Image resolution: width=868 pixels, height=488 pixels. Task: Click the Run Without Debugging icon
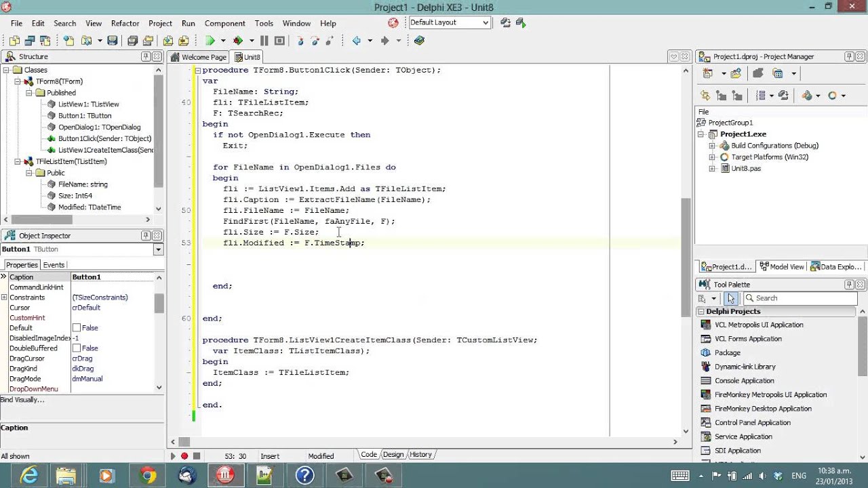click(238, 41)
